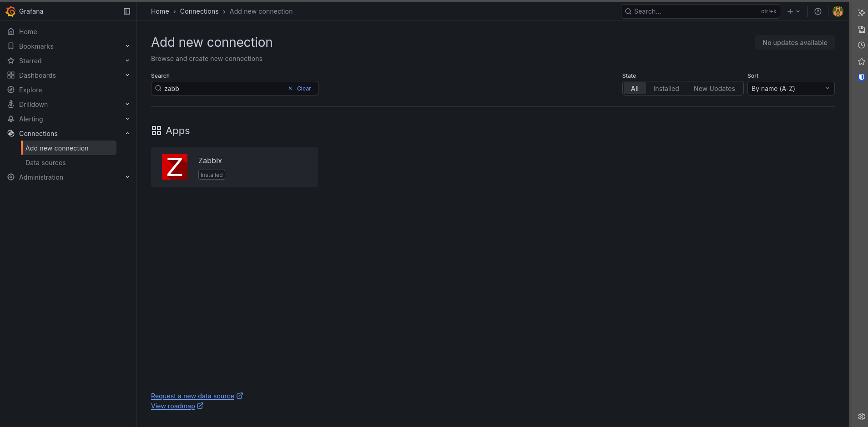Expand the Dashboards menu section
Image resolution: width=868 pixels, height=427 pixels.
click(127, 75)
